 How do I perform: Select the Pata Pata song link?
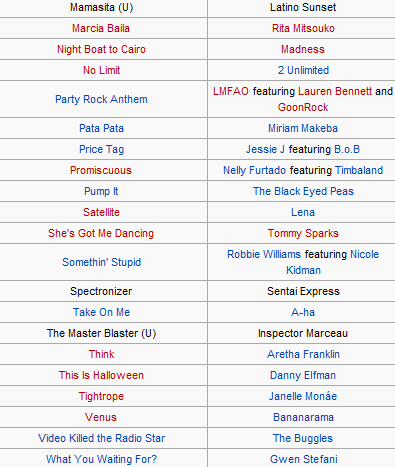coord(101,128)
